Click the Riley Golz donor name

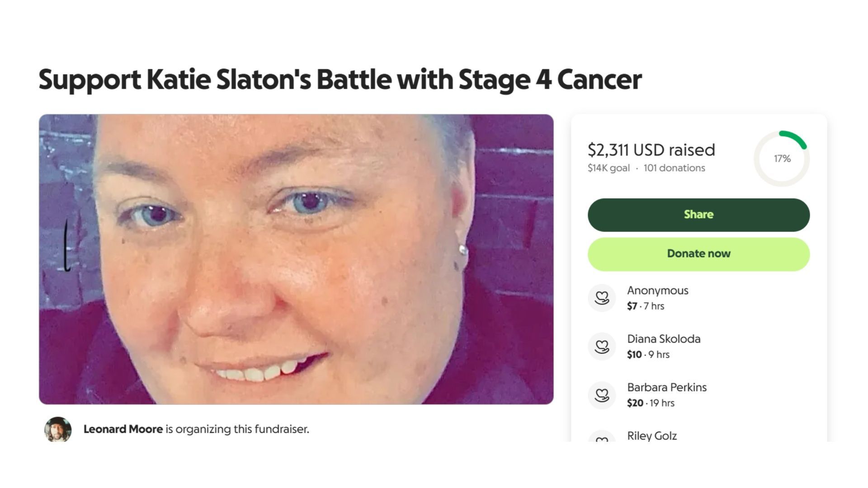point(652,436)
